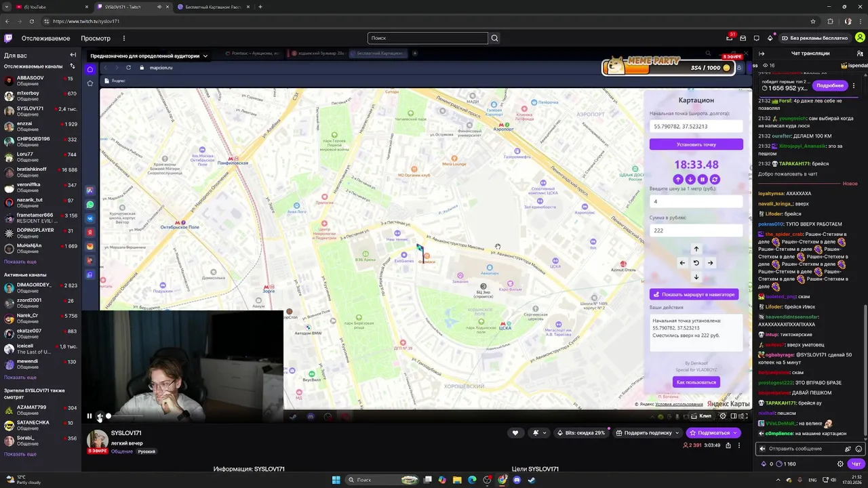Collapse the Для вас sidebar
The width and height of the screenshot is (868, 488).
coord(73,55)
